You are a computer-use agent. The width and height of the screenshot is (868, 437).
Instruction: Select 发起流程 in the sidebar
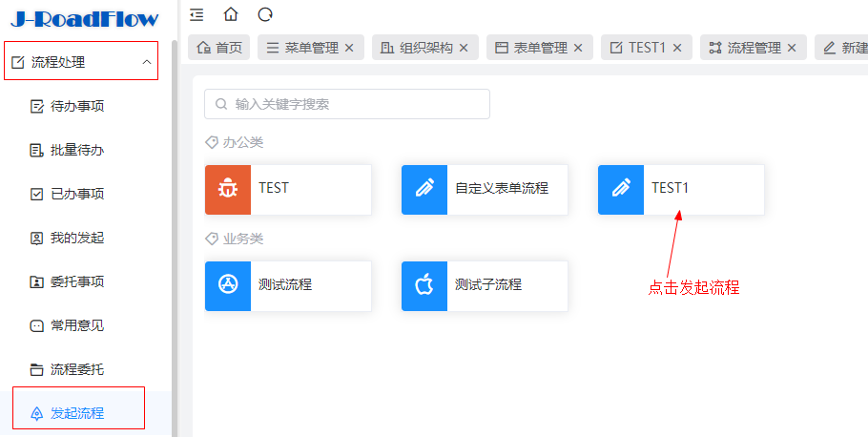pos(86,413)
